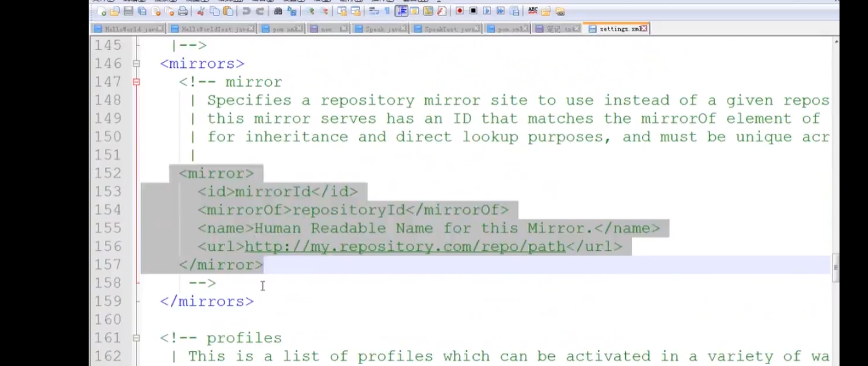
Task: Click Run Macro Multiple Times icon
Action: pos(500,11)
